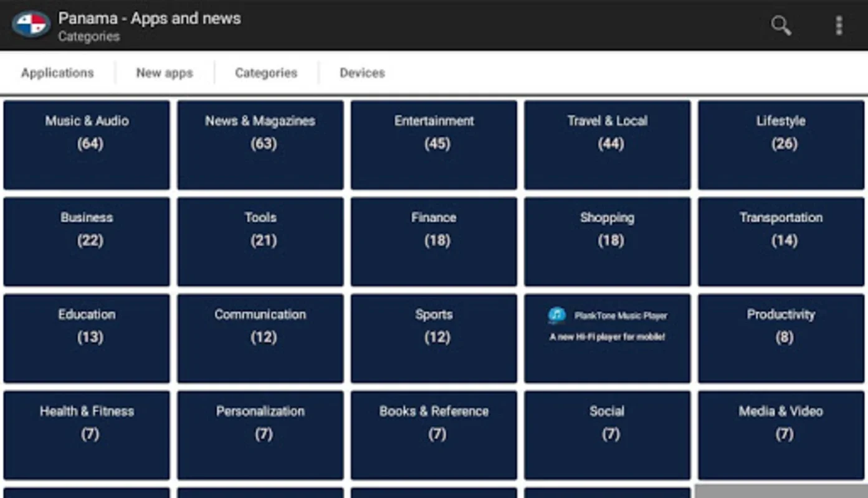The image size is (868, 498).
Task: Switch to the New apps tab
Action: click(165, 73)
